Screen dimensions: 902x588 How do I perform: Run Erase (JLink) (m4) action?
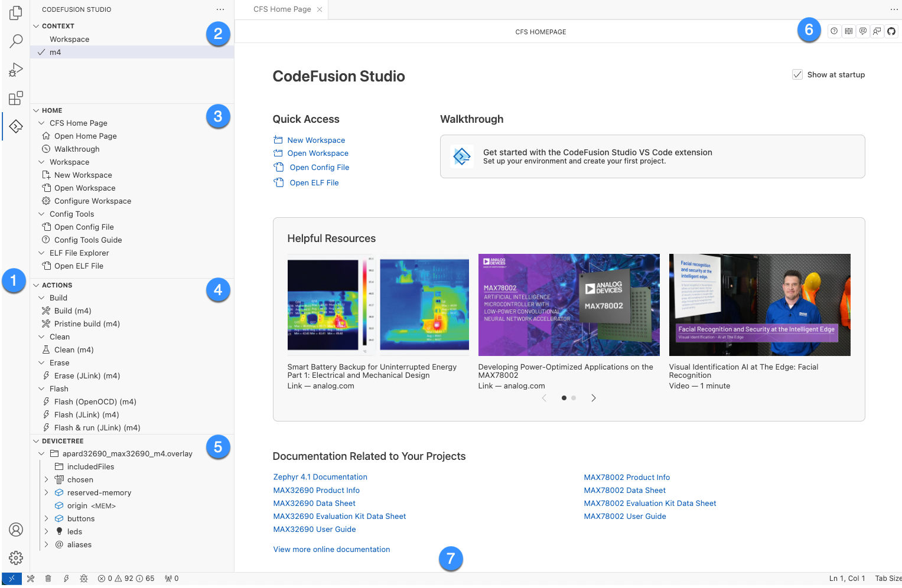(87, 375)
